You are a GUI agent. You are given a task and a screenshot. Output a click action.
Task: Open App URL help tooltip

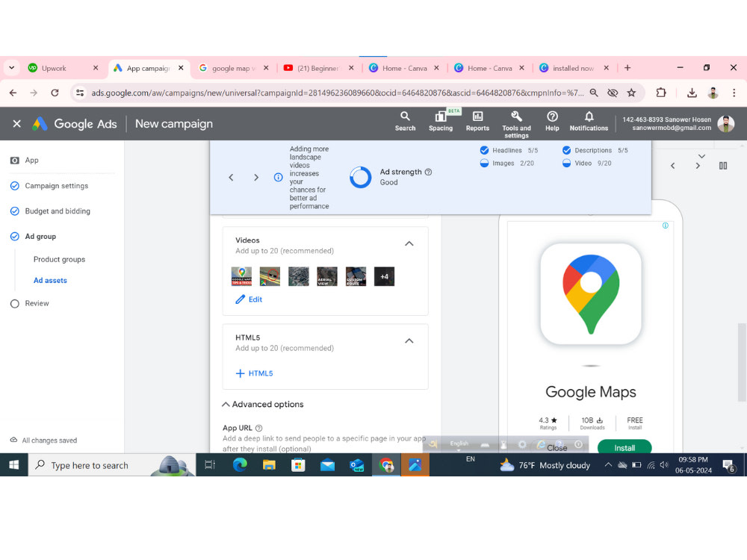pos(258,428)
